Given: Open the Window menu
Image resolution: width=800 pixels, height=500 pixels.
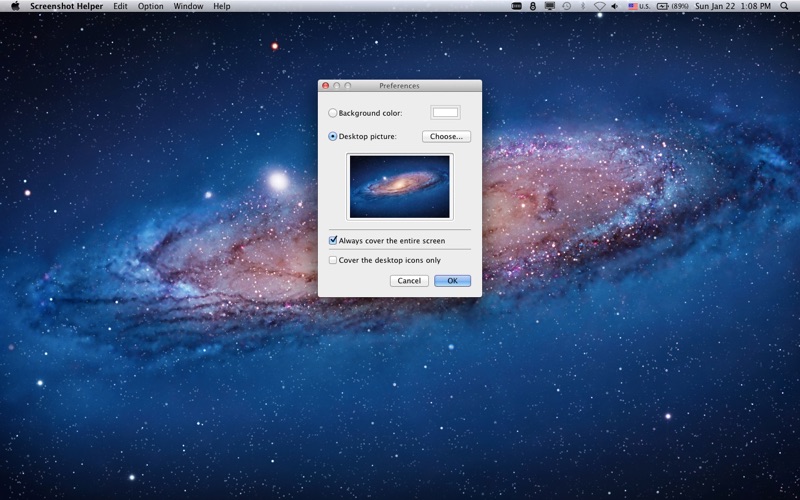Looking at the screenshot, I should 188,6.
